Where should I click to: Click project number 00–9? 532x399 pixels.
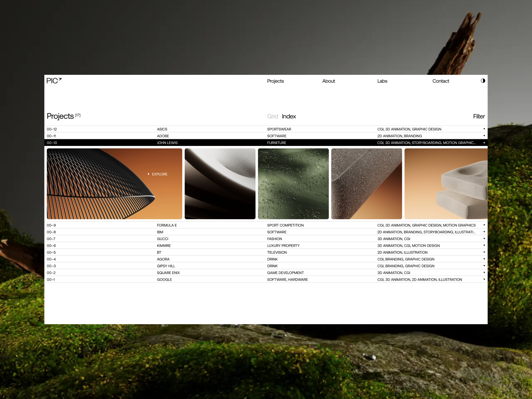click(x=51, y=225)
